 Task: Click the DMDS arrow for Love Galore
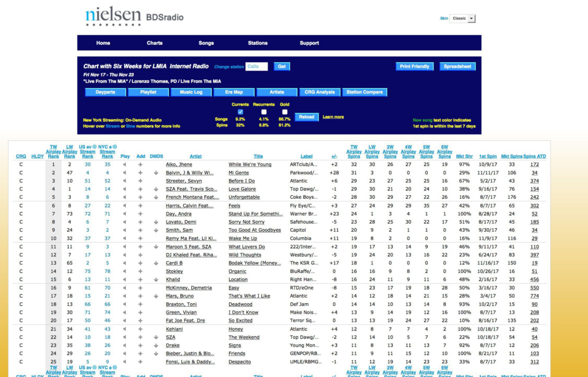(156, 189)
